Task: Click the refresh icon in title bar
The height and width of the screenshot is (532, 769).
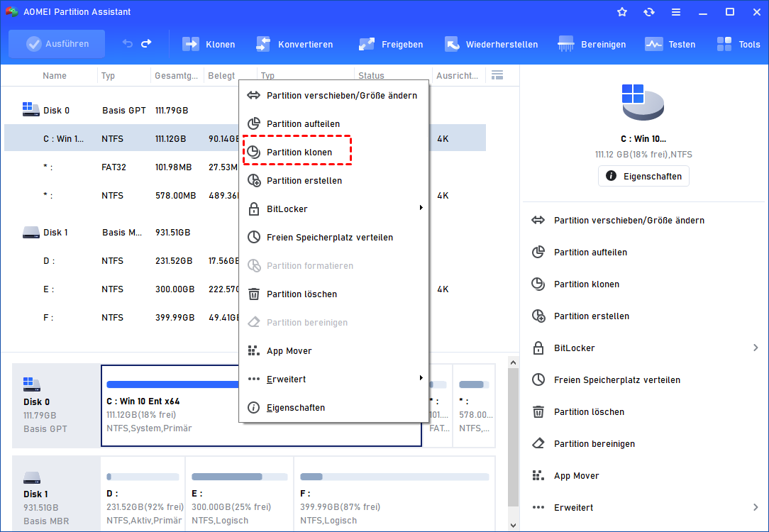Action: [649, 12]
